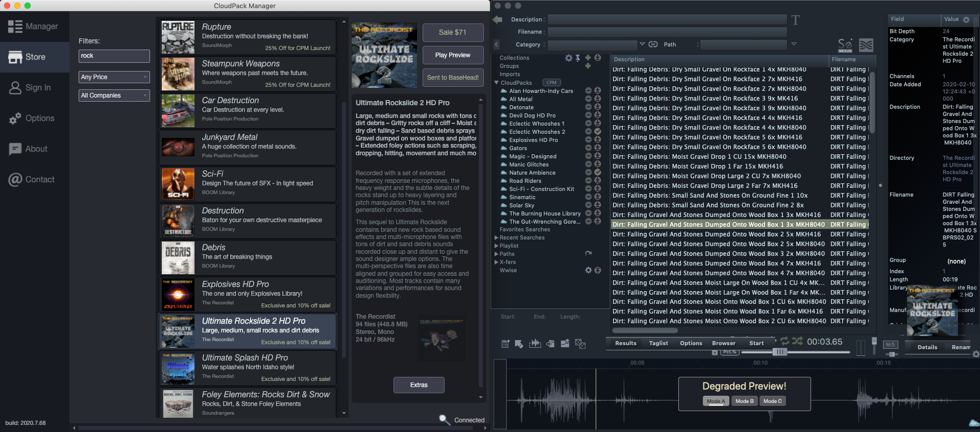Open the Options gear section

coord(34,118)
